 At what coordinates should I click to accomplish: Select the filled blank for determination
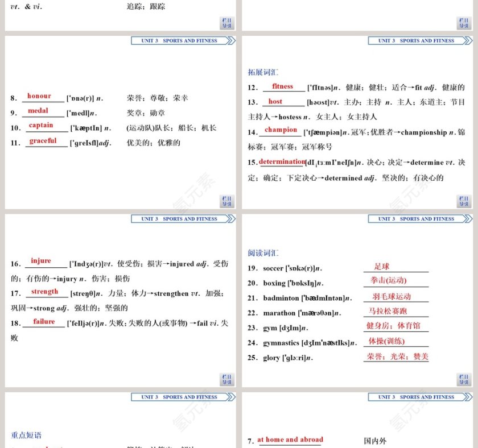[x=281, y=162]
